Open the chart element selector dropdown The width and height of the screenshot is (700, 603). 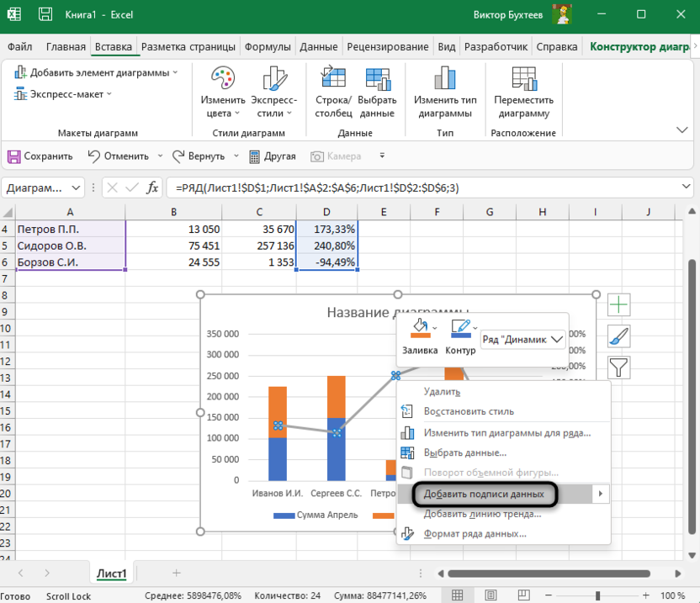[522, 340]
